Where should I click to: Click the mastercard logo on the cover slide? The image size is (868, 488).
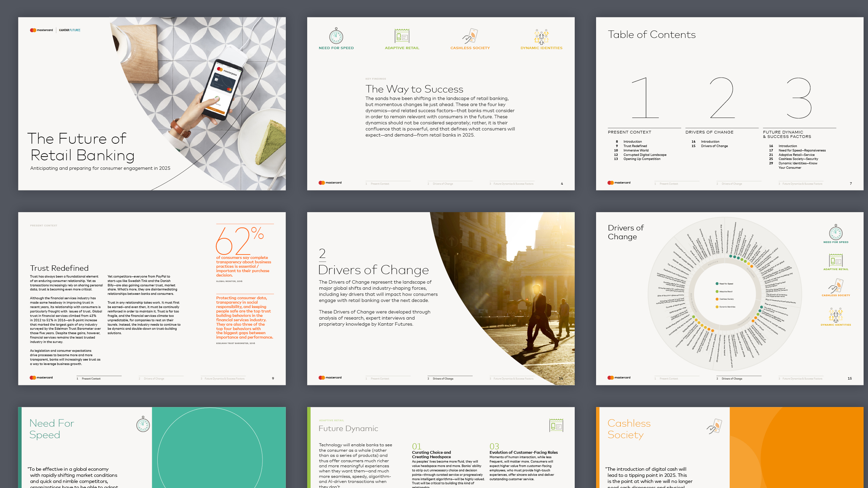[x=41, y=30]
